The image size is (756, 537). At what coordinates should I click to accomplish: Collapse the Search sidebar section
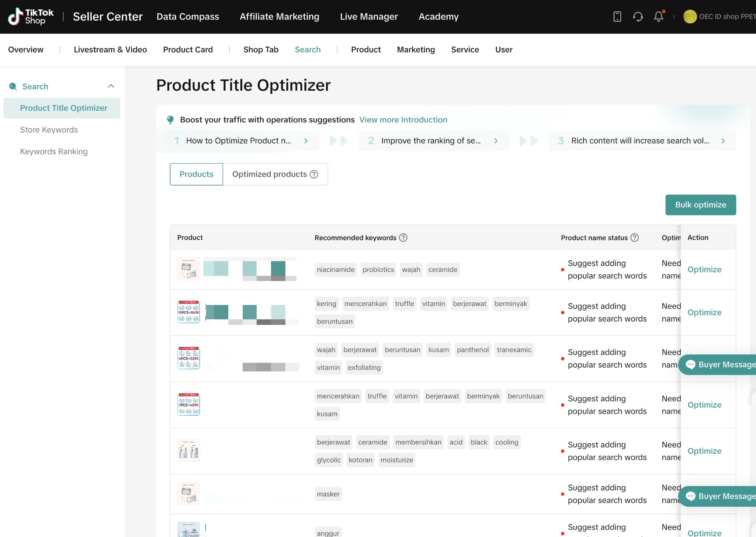pyautogui.click(x=111, y=86)
